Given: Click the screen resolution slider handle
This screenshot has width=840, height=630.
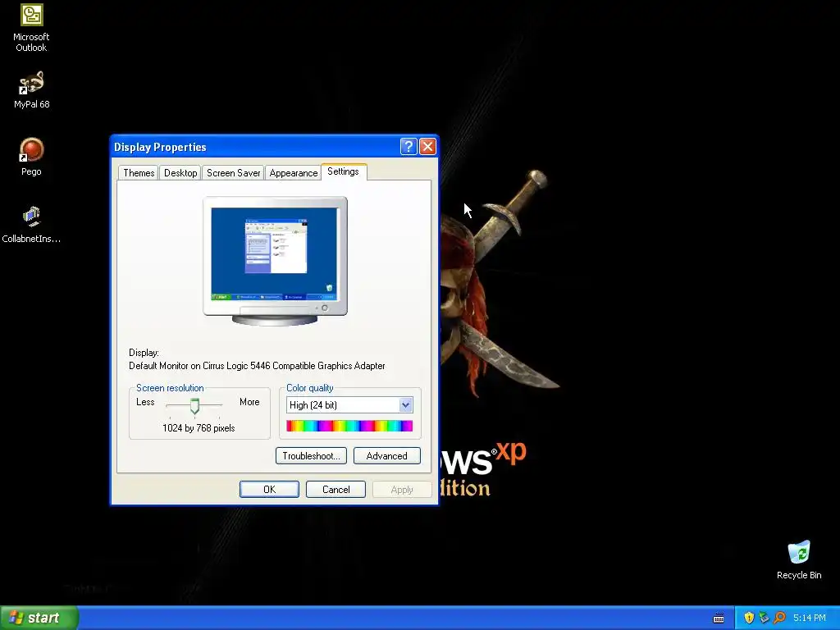Looking at the screenshot, I should [x=195, y=406].
